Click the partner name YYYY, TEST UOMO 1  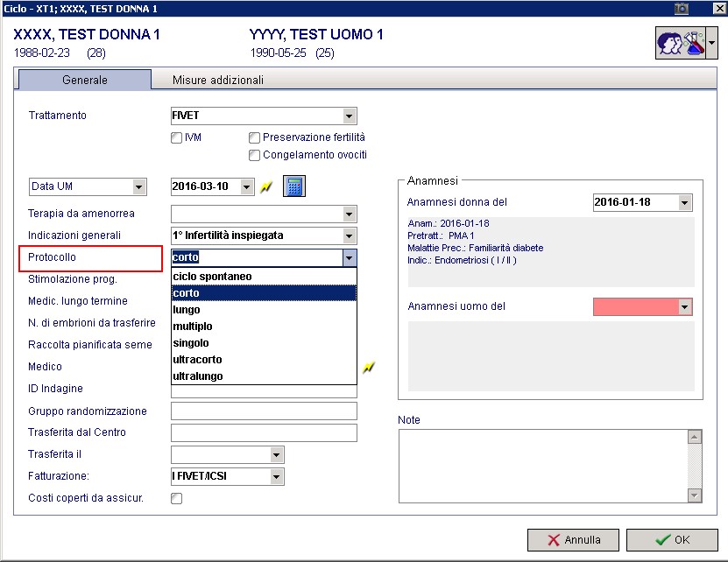316,34
